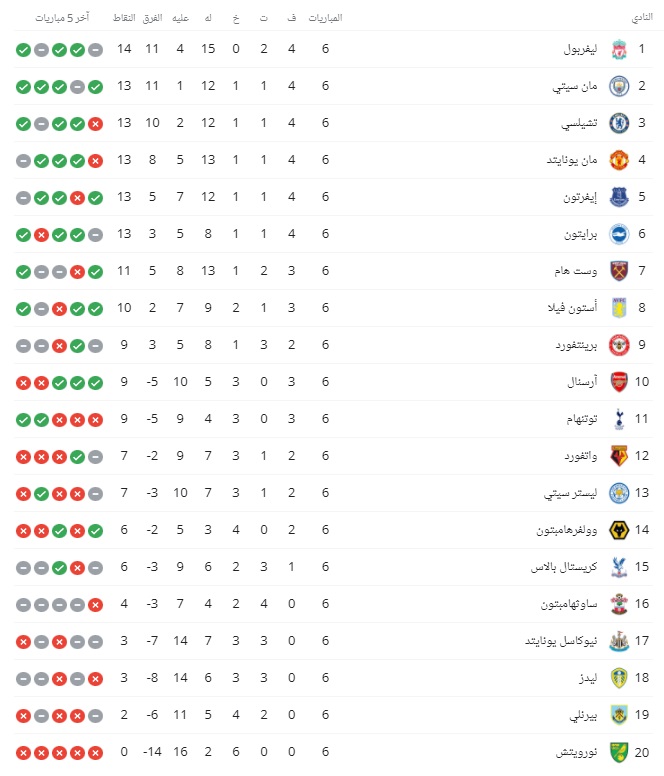The height and width of the screenshot is (776, 664).
Task: Open the أستون فيلا team link
Action: pyautogui.click(x=574, y=308)
